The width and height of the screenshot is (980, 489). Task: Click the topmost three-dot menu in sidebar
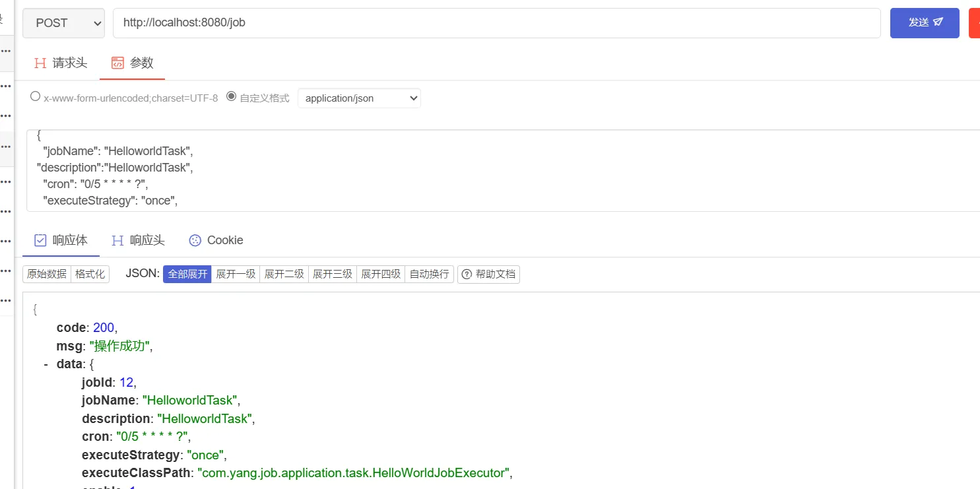(5, 51)
